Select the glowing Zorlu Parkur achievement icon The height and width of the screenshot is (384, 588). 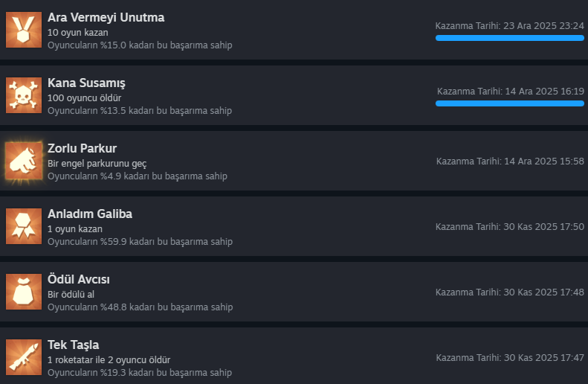click(24, 161)
